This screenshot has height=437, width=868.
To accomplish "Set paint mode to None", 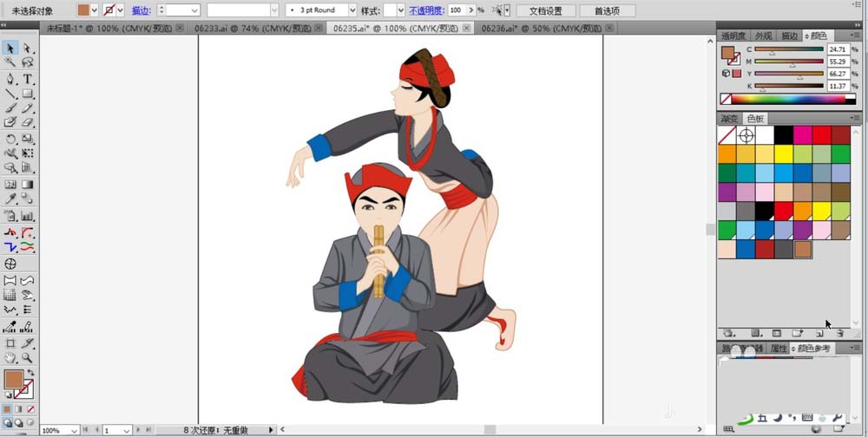I will point(30,409).
